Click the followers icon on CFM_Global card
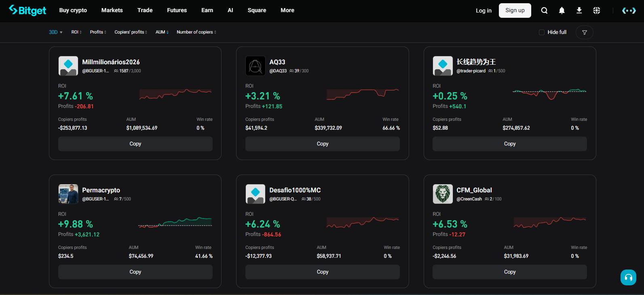Image resolution: width=644 pixels, height=295 pixels. point(487,199)
